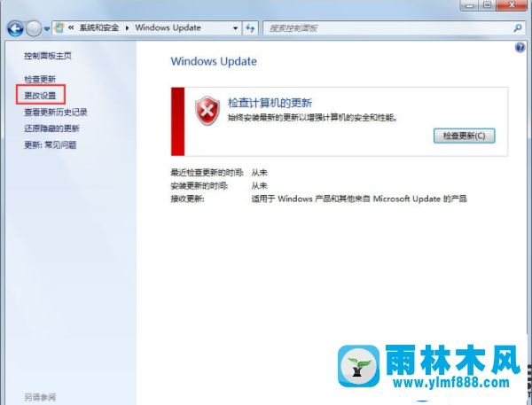Click the Back navigation arrow button
Screen dimensions: 532x405
tap(15, 28)
